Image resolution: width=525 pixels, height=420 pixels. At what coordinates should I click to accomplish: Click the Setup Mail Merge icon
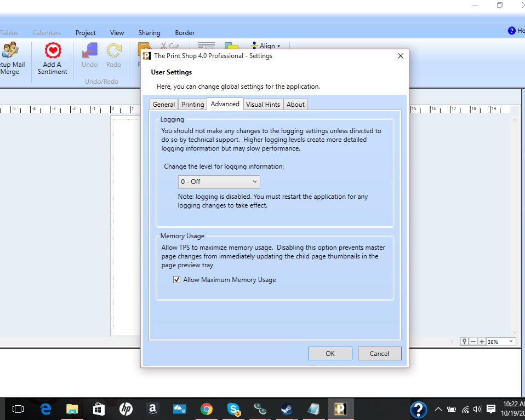10,50
